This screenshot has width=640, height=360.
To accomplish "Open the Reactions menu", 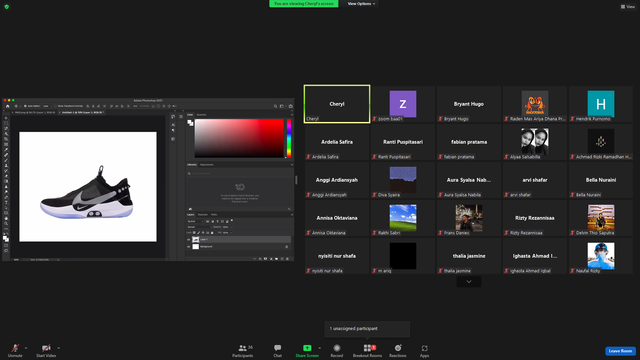I will [x=398, y=350].
